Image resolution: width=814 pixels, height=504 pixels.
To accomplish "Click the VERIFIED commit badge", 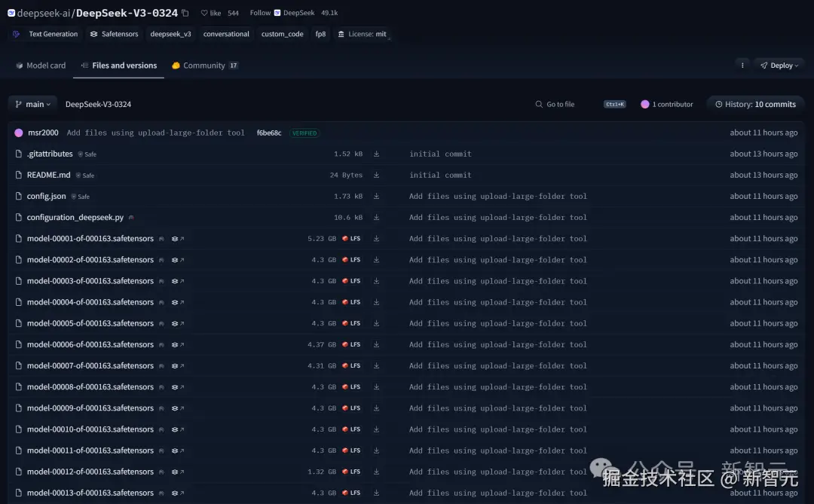I will (x=304, y=133).
